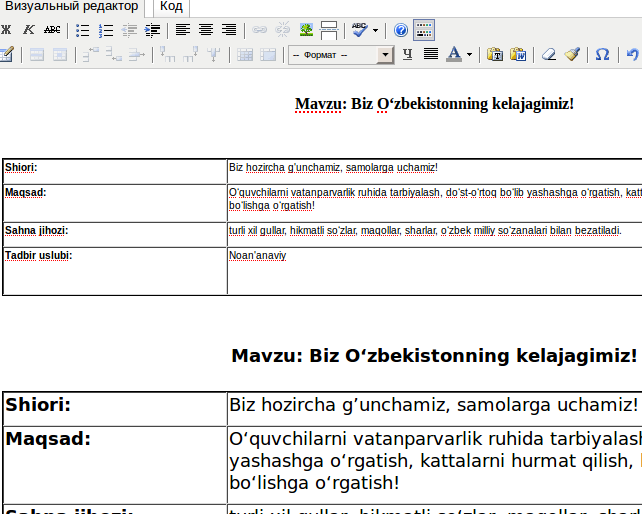
Task: Toggle underline with the Ч button
Action: tap(407, 54)
